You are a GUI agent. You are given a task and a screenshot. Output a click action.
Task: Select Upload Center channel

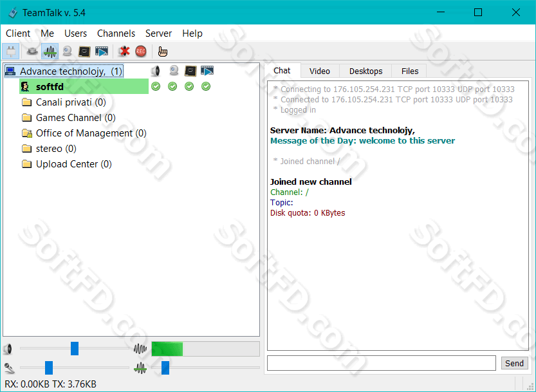coord(74,164)
